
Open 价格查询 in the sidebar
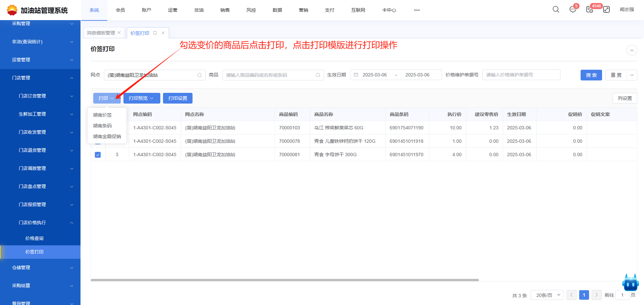click(35, 238)
